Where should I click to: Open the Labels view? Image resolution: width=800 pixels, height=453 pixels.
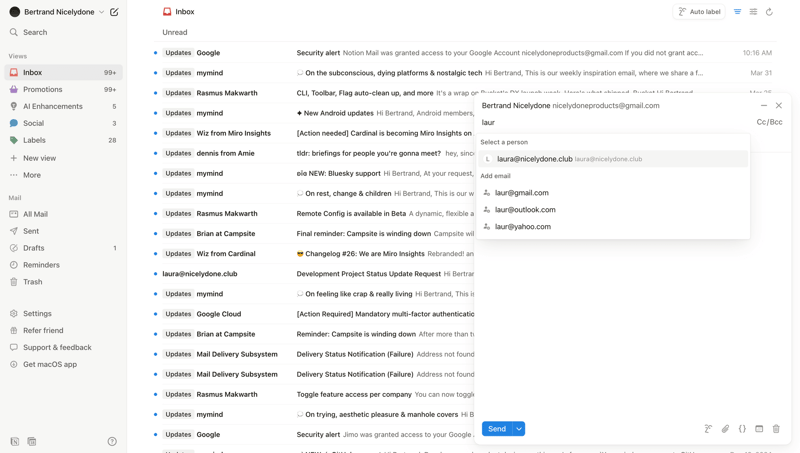[63, 140]
